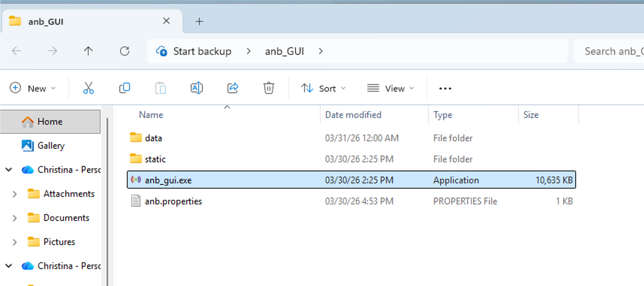Sort by Date modified column header
Viewport: 644px width, 286px height.
[x=353, y=115]
